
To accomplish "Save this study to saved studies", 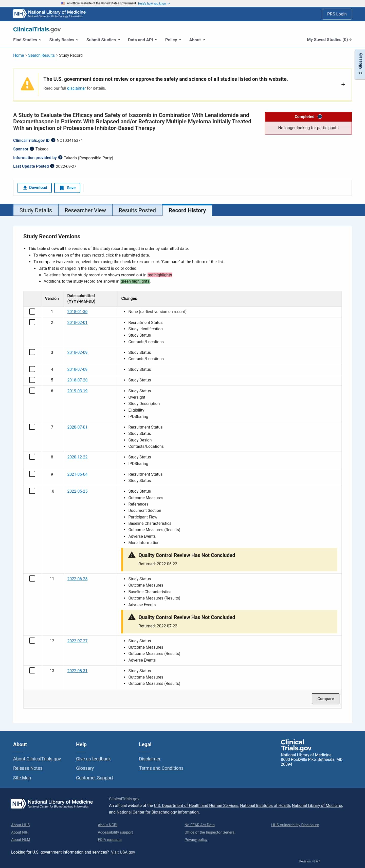I will 67,188.
